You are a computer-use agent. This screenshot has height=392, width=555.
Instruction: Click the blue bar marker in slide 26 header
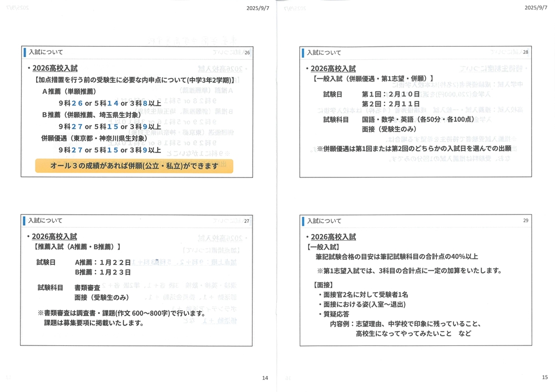[x=25, y=53]
